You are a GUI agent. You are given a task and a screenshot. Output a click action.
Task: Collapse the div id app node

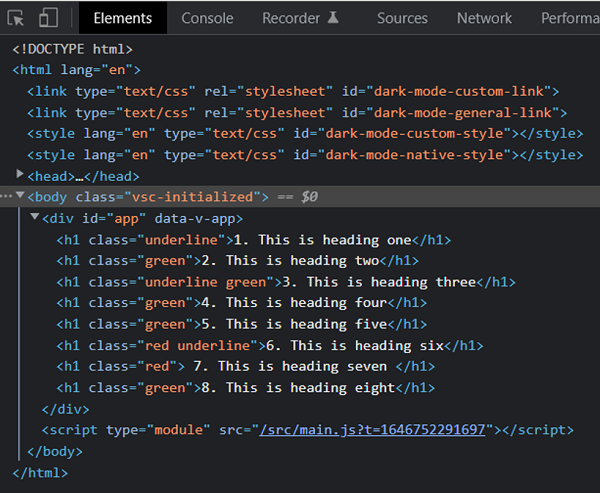(x=35, y=218)
